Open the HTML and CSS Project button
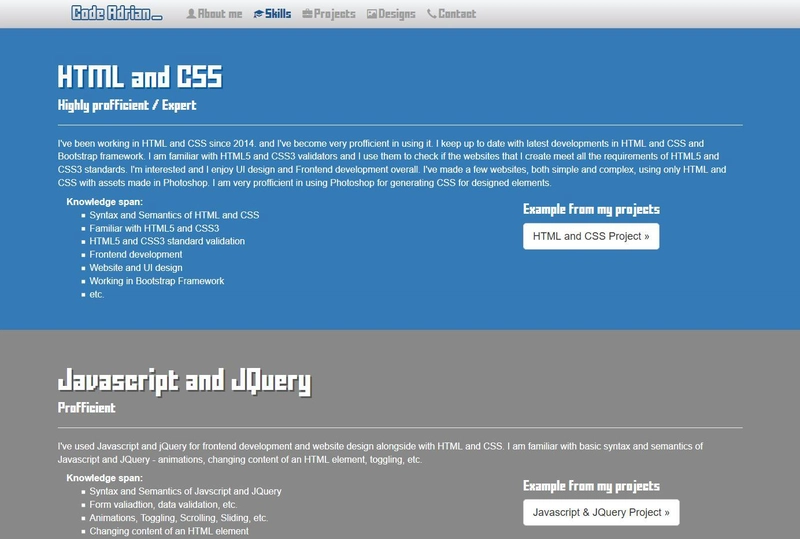 click(x=591, y=237)
